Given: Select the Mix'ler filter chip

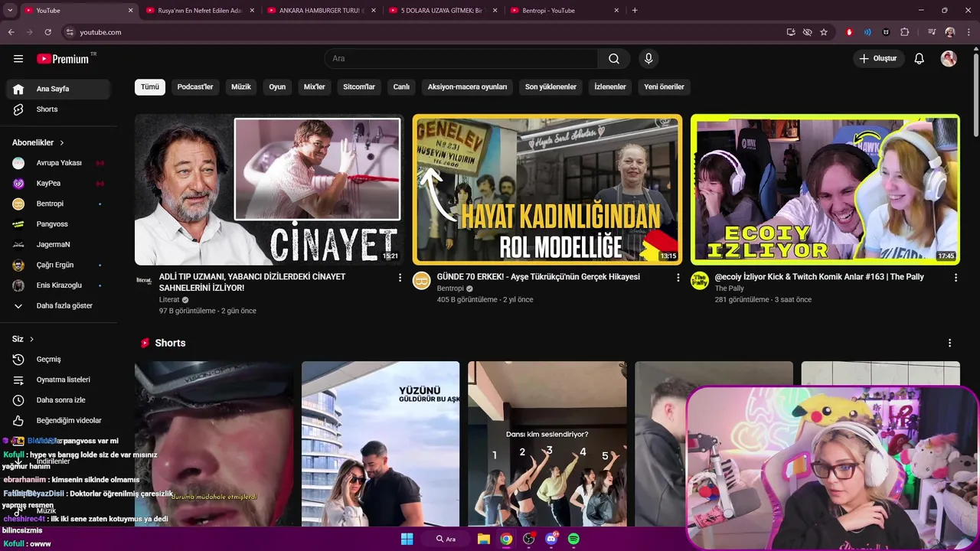Looking at the screenshot, I should click(315, 87).
